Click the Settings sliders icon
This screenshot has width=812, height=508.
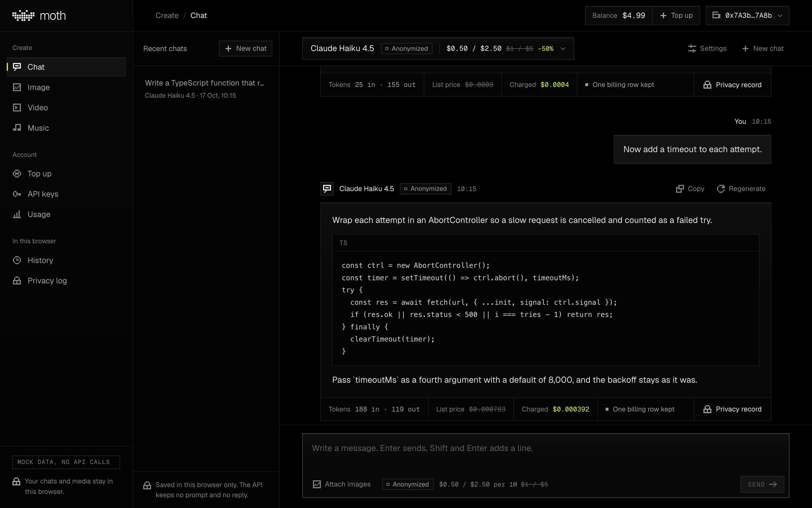pos(692,48)
